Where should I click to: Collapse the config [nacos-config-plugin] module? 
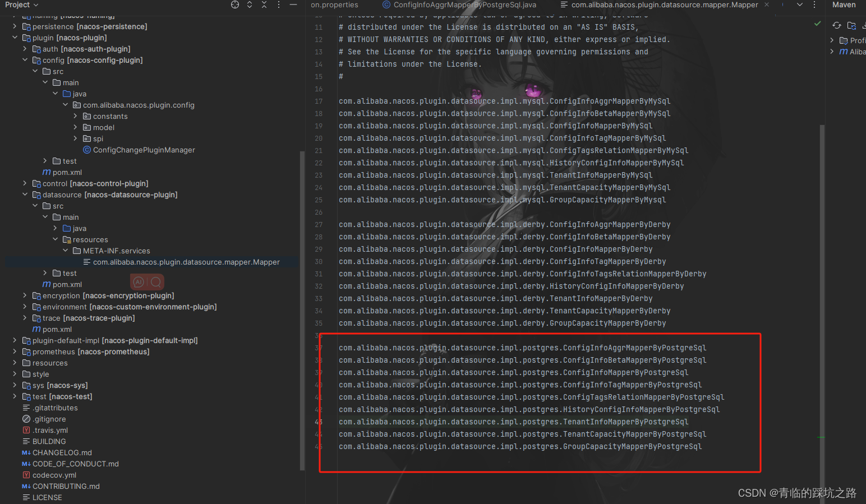[x=25, y=60]
